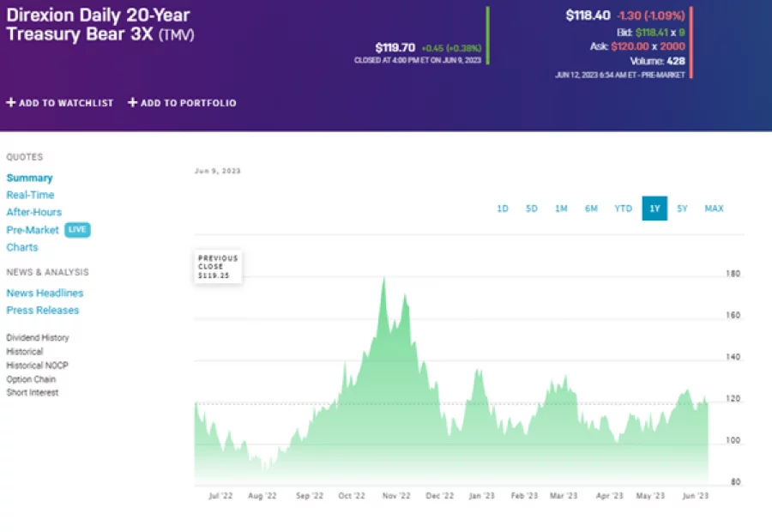772x532 pixels.
Task: Toggle the 5Y range button
Action: coord(683,209)
